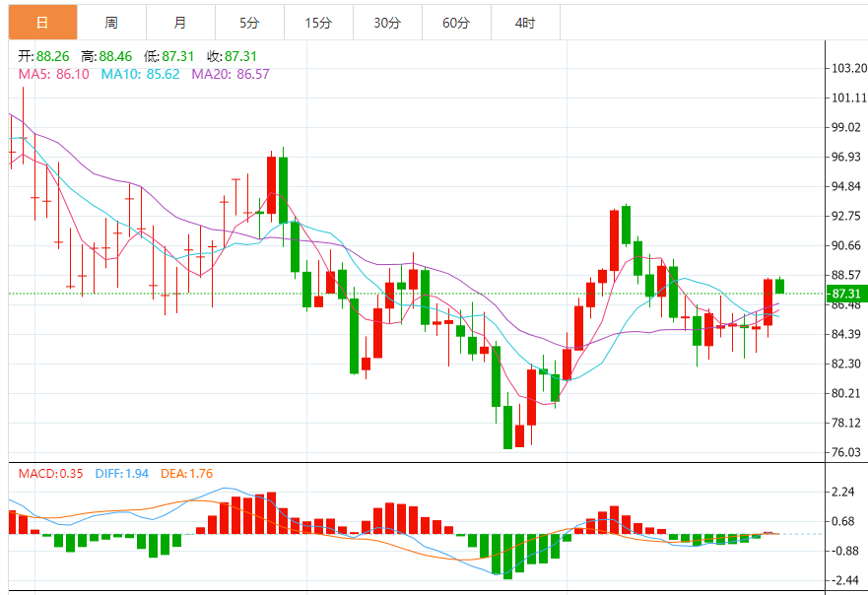868x595 pixels.
Task: Open the 15分 timeframe tab
Action: coord(318,23)
